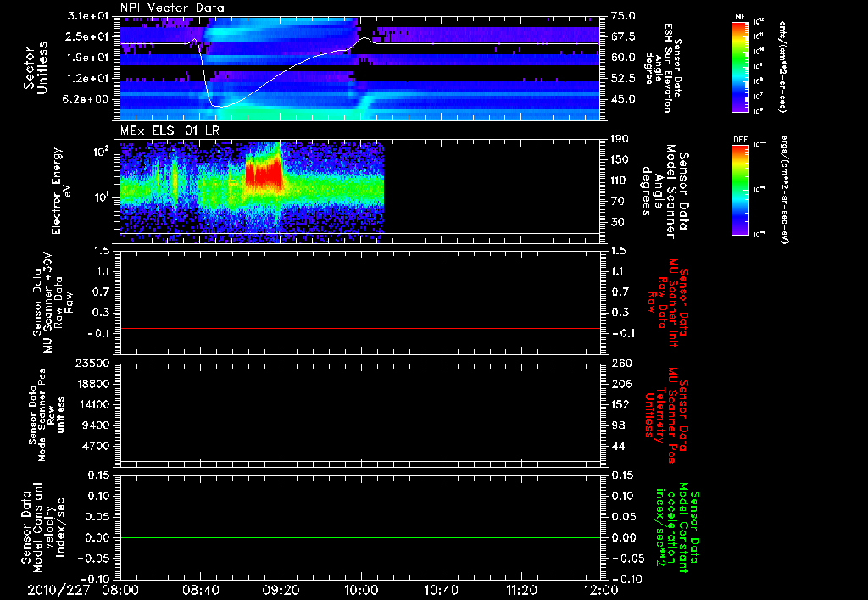Image resolution: width=868 pixels, height=600 pixels.
Task: Click the "1.9e+01" sector tick label
Action: coord(88,58)
